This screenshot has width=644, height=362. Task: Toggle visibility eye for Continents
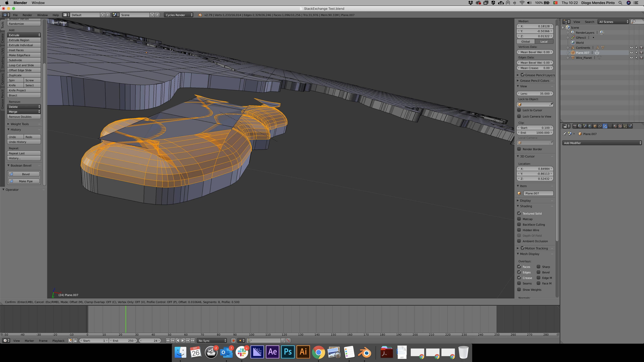point(632,48)
